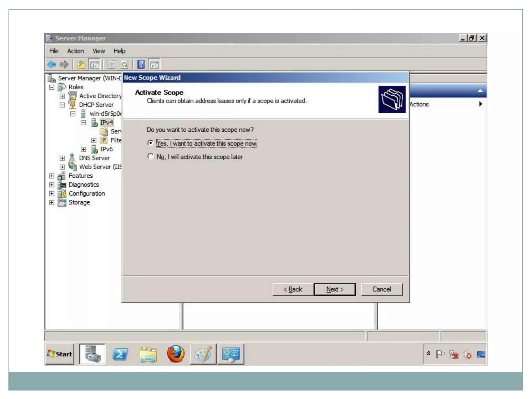532x399 pixels.
Task: Launch Firefox from the taskbar
Action: pos(176,354)
